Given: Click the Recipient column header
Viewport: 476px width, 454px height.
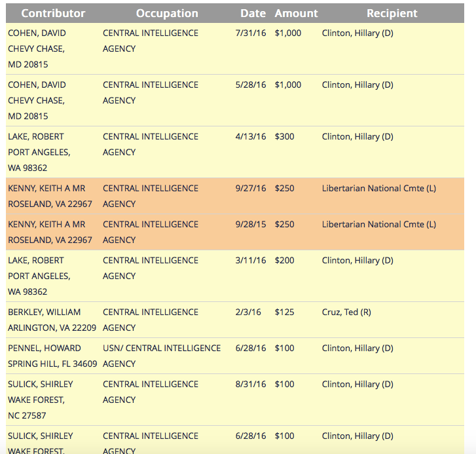Looking at the screenshot, I should click(392, 13).
